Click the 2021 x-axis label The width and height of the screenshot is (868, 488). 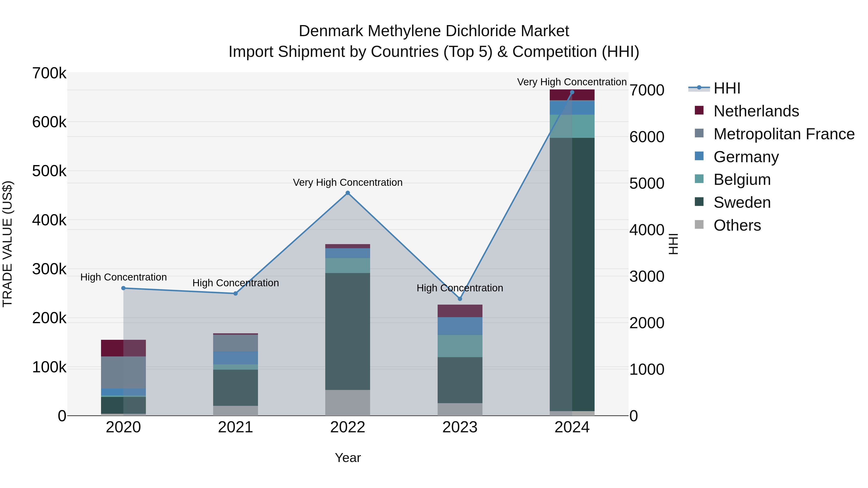pos(236,427)
